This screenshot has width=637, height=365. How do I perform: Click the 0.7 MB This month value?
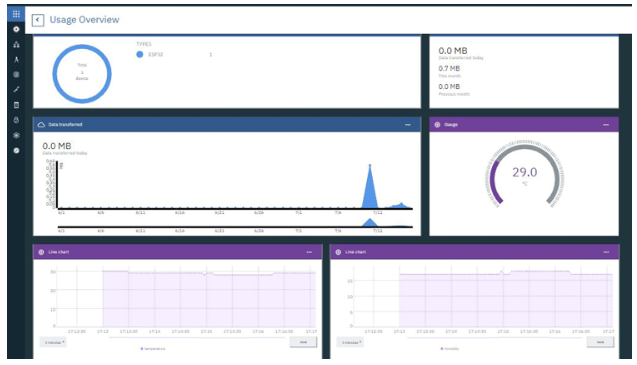449,69
